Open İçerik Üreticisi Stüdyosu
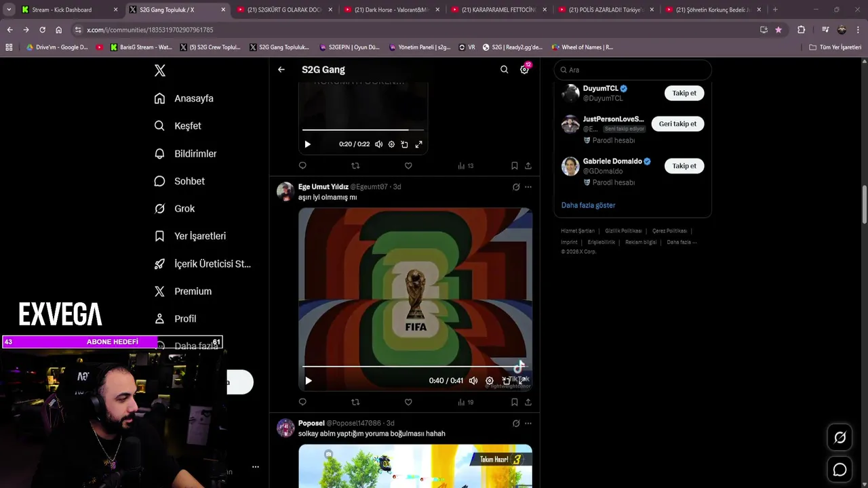 coord(202,264)
